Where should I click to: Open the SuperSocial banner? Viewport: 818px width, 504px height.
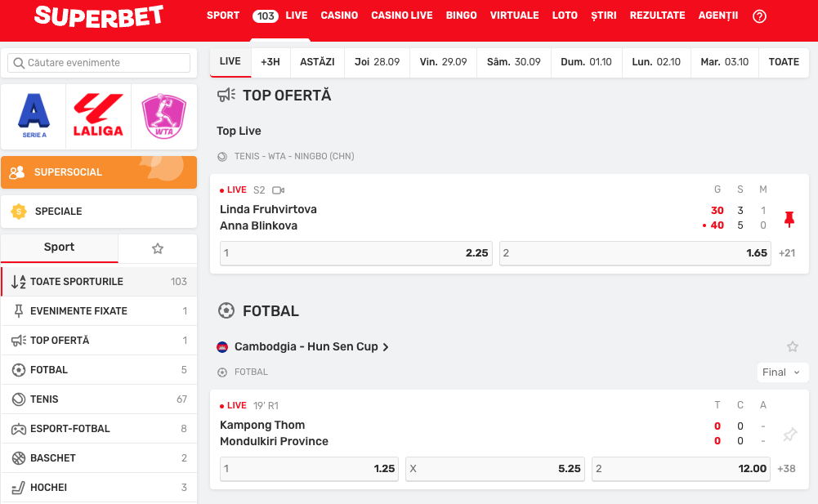coord(99,172)
